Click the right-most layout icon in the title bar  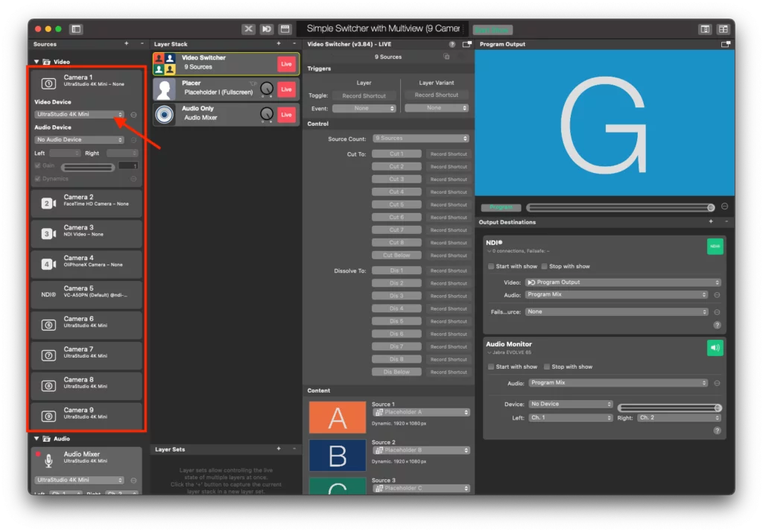pyautogui.click(x=724, y=29)
